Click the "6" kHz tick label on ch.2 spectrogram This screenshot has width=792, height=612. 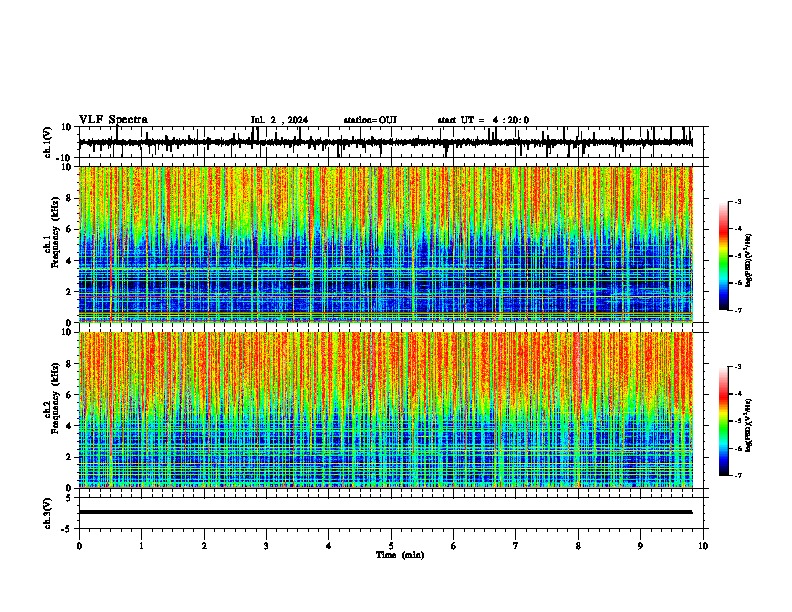(69, 394)
